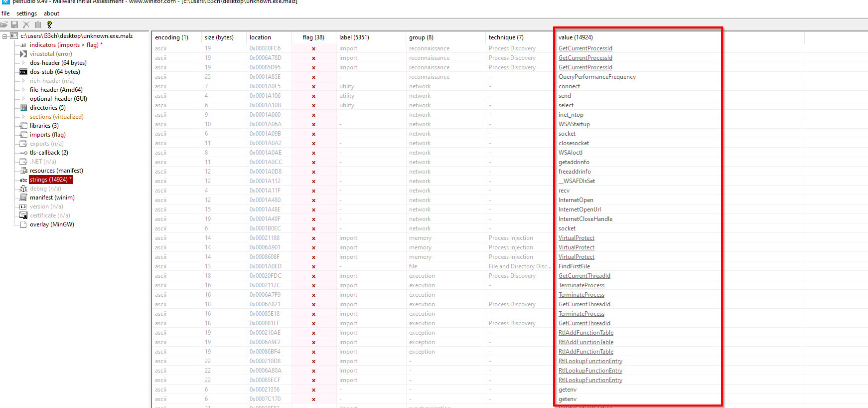Select imports (flag) in the tree

(47, 135)
